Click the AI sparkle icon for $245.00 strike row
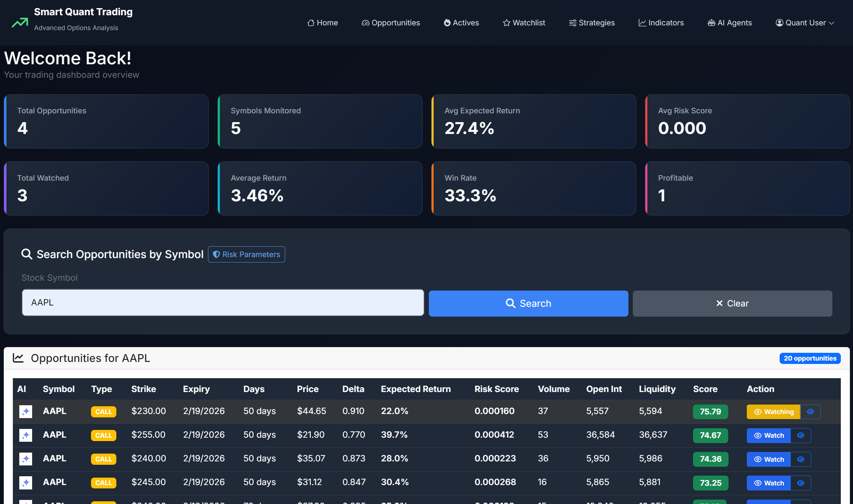Image resolution: width=853 pixels, height=504 pixels. coord(25,483)
